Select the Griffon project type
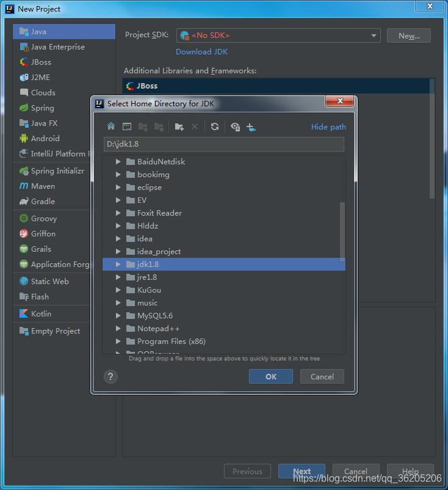The width and height of the screenshot is (448, 490). click(x=52, y=234)
